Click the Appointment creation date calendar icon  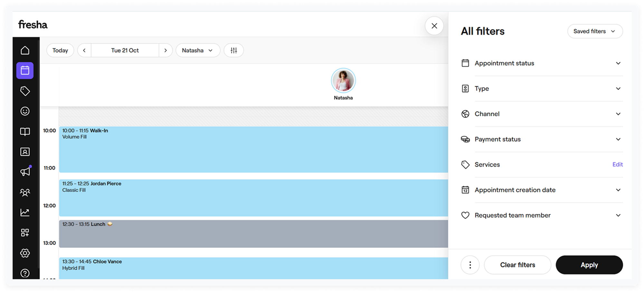coord(465,190)
